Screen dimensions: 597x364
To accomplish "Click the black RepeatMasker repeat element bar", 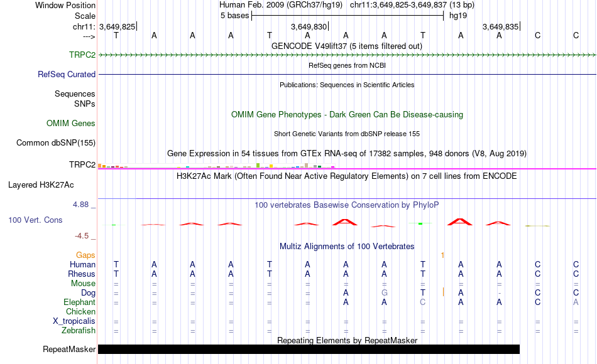I will [309, 349].
